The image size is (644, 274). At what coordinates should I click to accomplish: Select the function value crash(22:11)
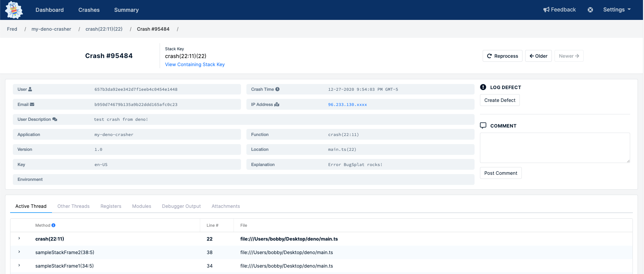343,135
